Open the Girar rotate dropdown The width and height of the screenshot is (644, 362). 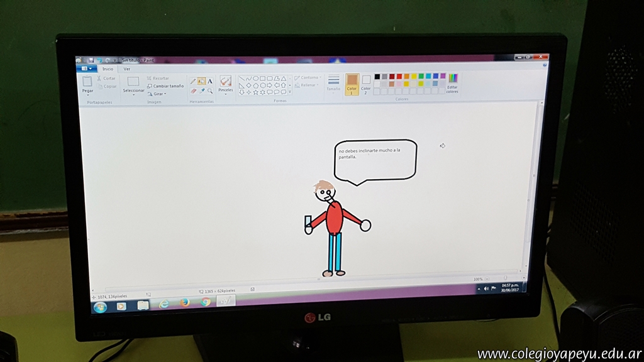coord(165,94)
